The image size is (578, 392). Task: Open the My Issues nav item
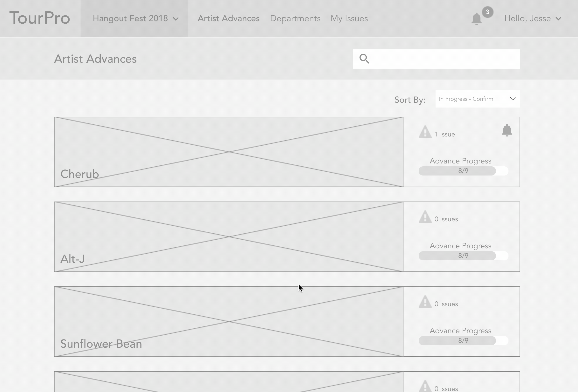tap(349, 19)
